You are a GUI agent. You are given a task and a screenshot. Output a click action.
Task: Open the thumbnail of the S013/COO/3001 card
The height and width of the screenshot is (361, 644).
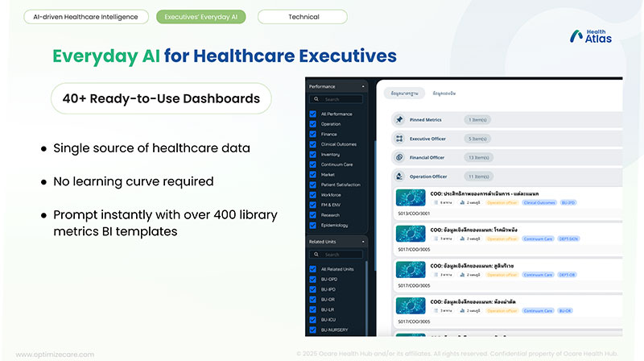tap(411, 197)
